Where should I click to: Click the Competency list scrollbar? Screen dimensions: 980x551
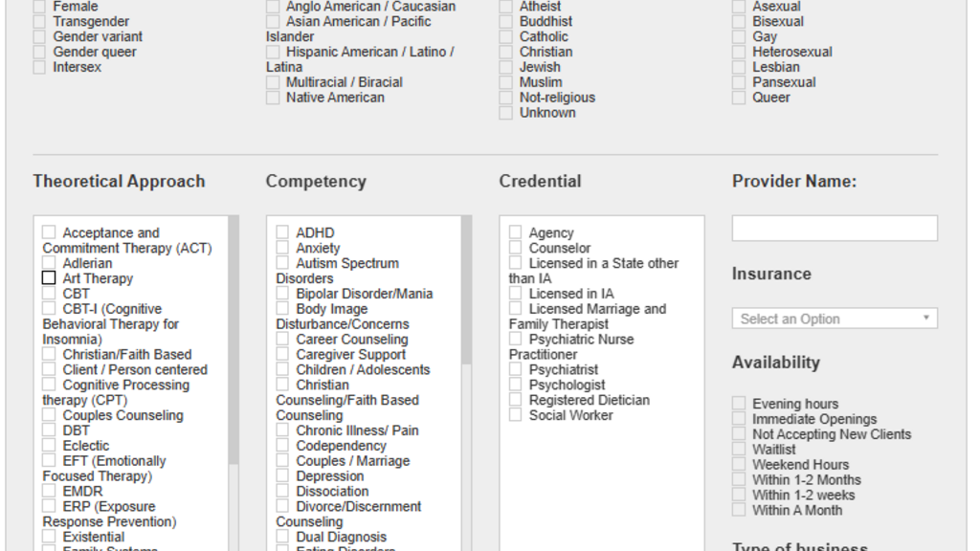pos(467,290)
